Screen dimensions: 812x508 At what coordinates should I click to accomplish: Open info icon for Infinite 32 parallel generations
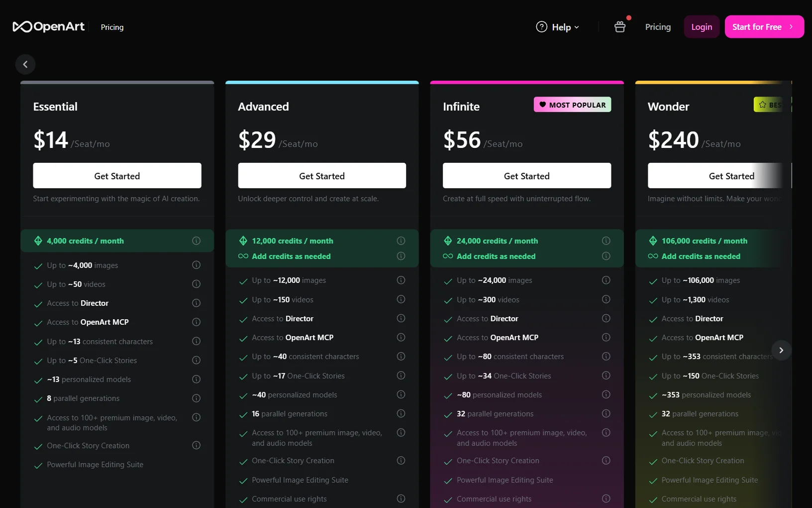coord(606,413)
